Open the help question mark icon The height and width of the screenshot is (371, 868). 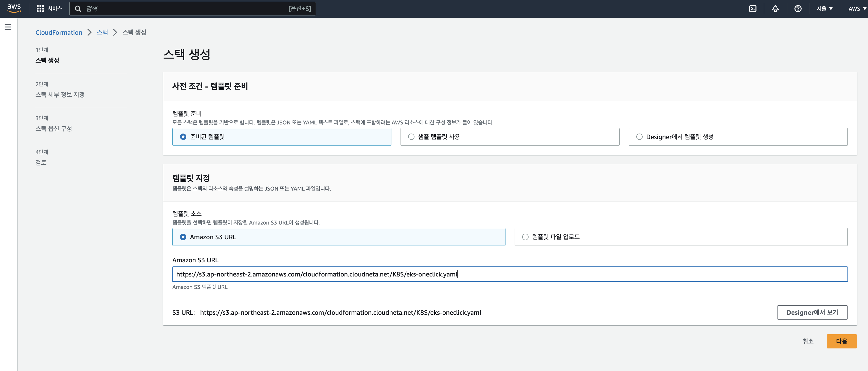pyautogui.click(x=798, y=9)
